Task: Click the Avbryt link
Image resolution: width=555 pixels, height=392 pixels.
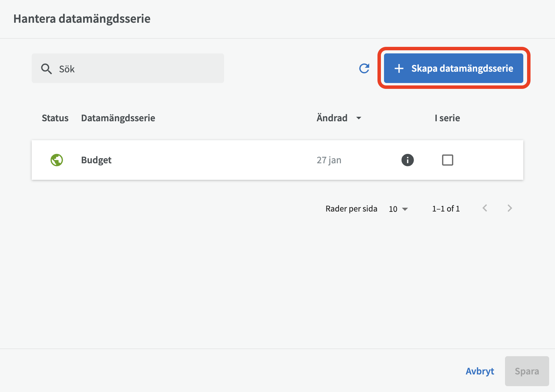Action: (x=480, y=371)
